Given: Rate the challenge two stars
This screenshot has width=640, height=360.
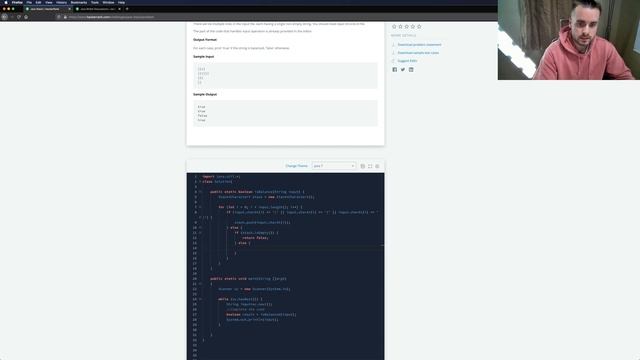Looking at the screenshot, I should tap(400, 27).
